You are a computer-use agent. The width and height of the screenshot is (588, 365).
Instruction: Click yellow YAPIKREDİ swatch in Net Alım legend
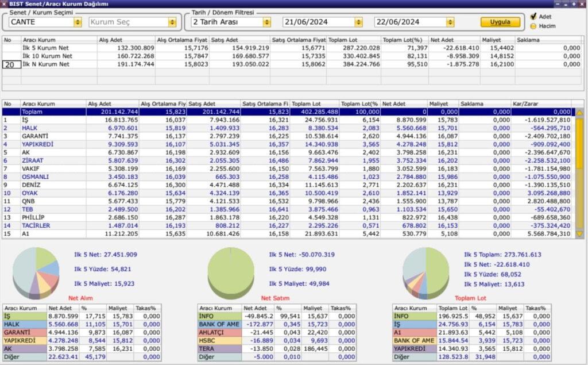tap(25, 341)
